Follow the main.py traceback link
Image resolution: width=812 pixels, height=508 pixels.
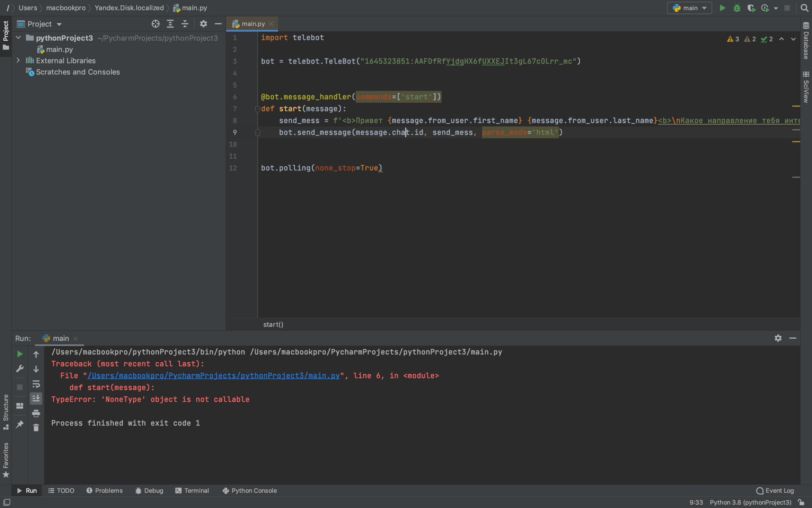point(214,376)
